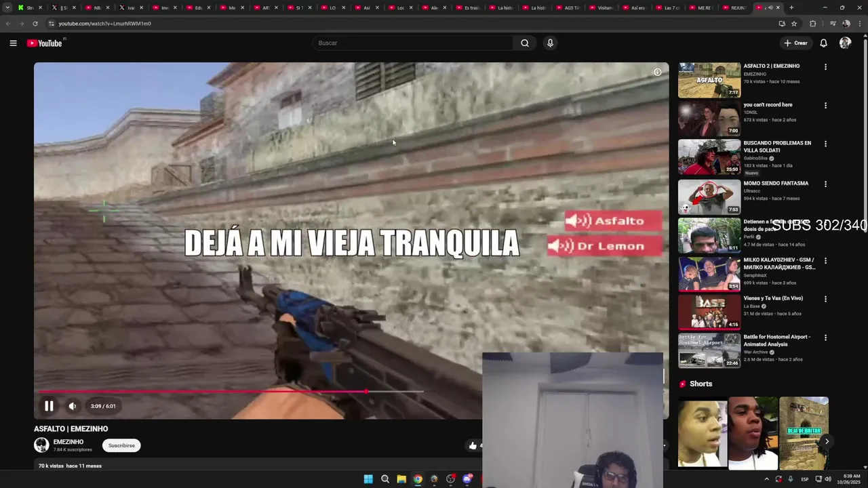Open options menu for ASFALTO 2 video
Image resolution: width=868 pixels, height=488 pixels.
825,67
